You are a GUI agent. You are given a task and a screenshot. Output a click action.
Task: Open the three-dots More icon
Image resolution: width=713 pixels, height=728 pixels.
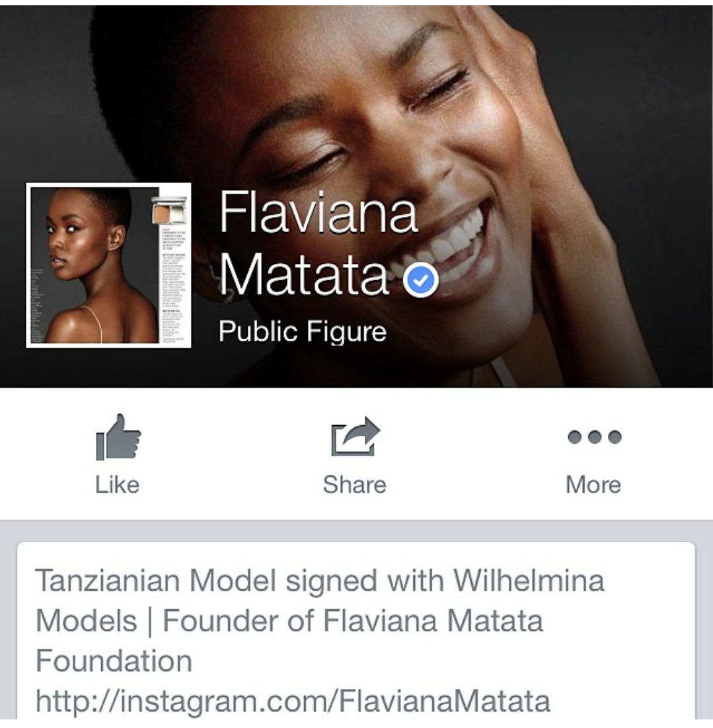594,437
